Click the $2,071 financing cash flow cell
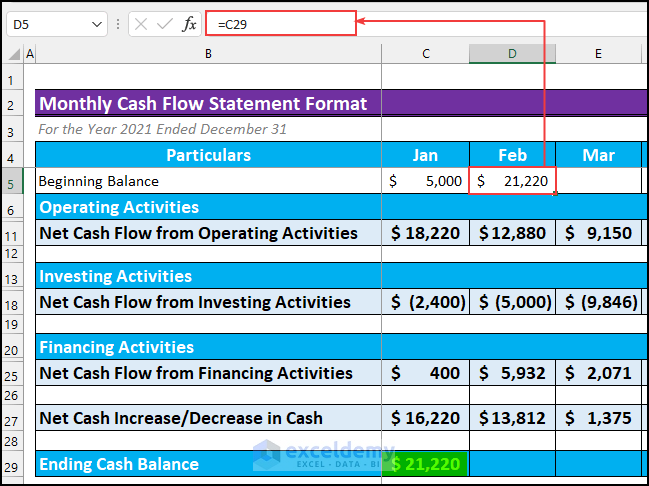 click(598, 373)
